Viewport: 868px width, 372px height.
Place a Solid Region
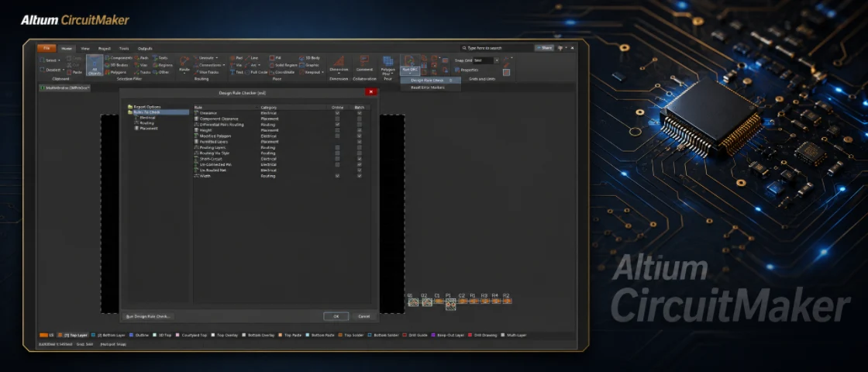tap(284, 65)
